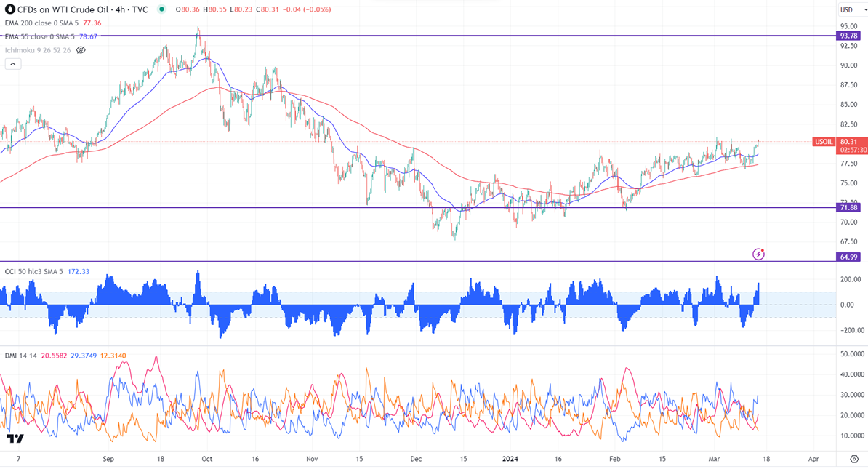The image size is (868, 469).
Task: Toggle visibility of the Ichimoku indicator
Action: tap(81, 50)
